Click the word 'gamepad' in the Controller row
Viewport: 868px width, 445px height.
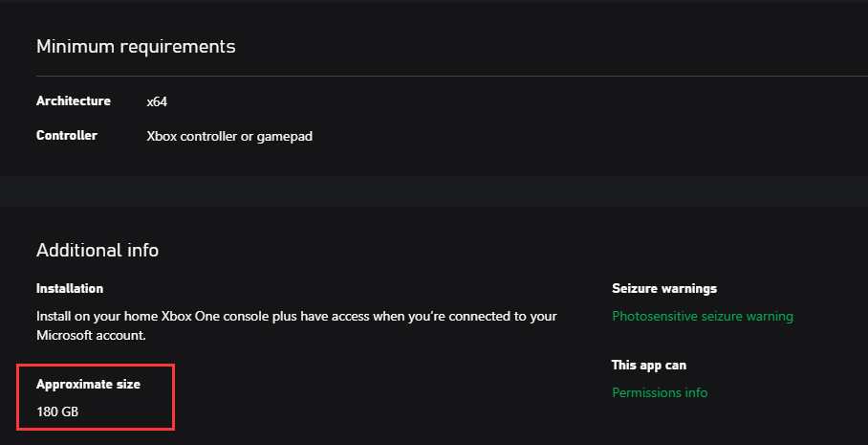[289, 136]
